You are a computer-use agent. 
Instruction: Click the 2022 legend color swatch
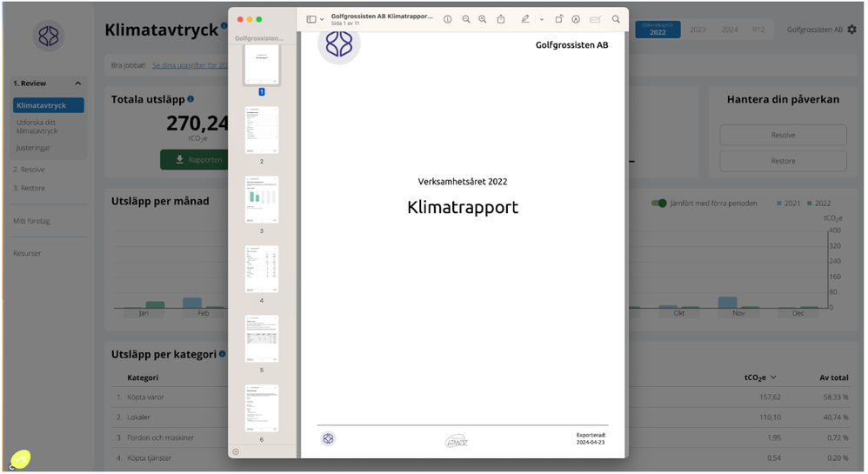click(x=810, y=204)
